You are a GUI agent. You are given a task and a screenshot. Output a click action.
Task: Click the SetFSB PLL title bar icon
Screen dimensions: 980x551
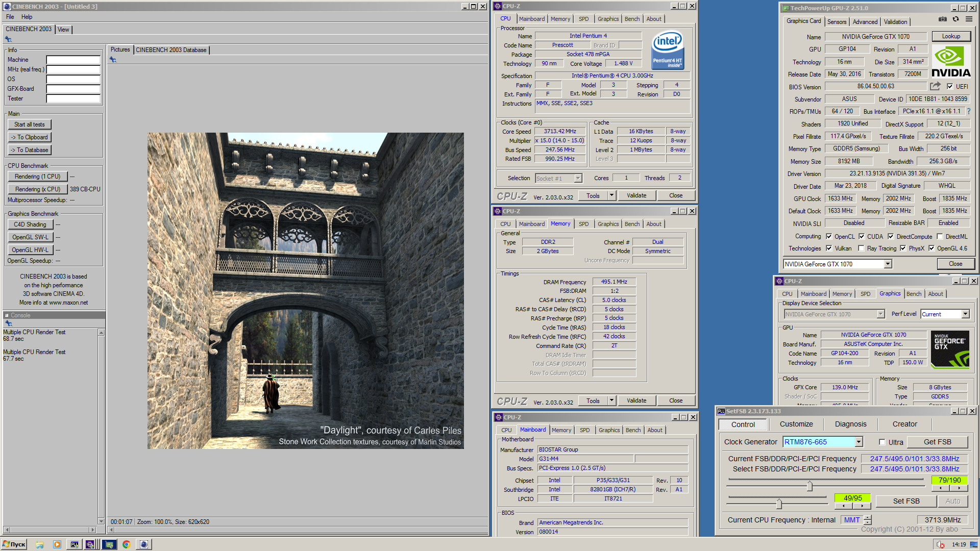pos(721,411)
